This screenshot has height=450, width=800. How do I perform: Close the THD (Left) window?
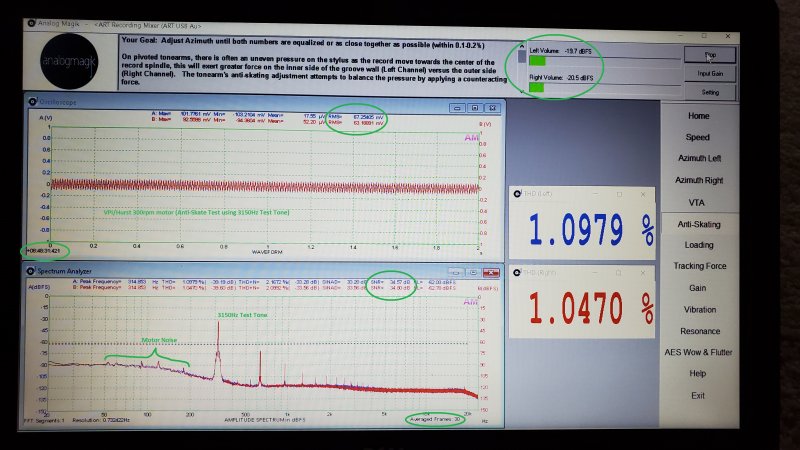coord(643,194)
